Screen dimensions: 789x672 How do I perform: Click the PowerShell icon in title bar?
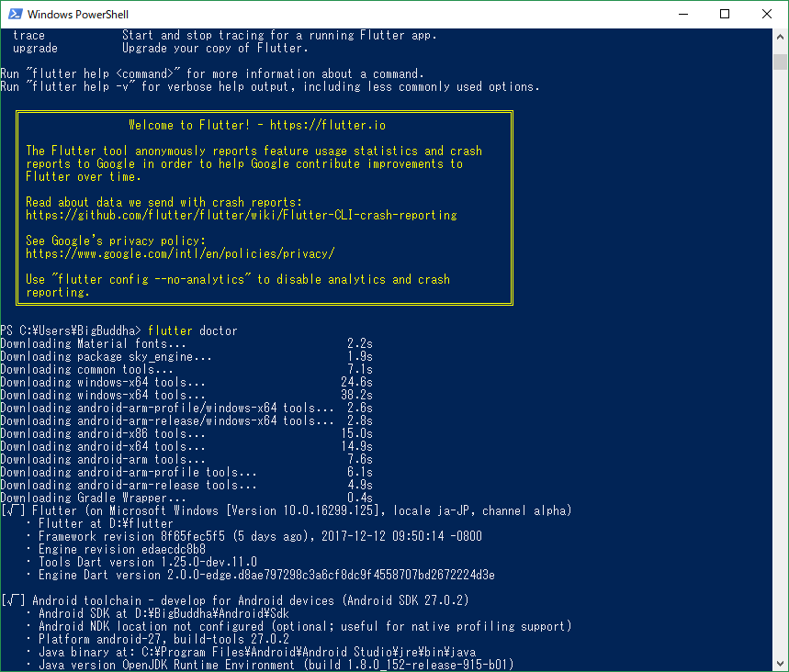coord(15,14)
